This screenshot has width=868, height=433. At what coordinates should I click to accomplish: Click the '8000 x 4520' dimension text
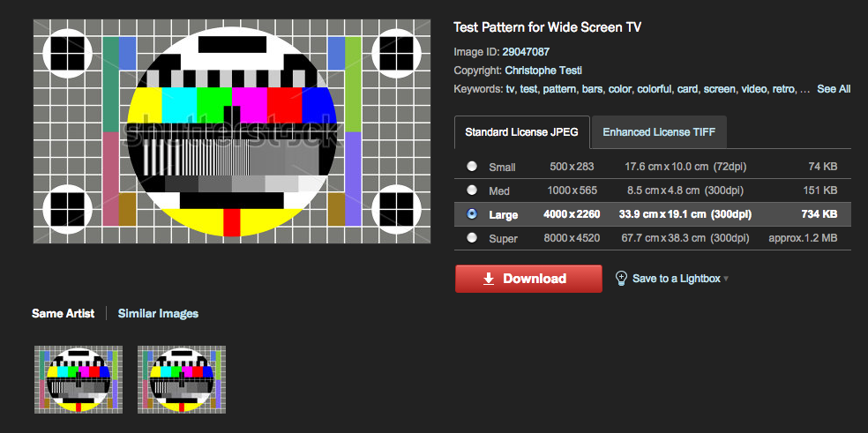point(572,238)
